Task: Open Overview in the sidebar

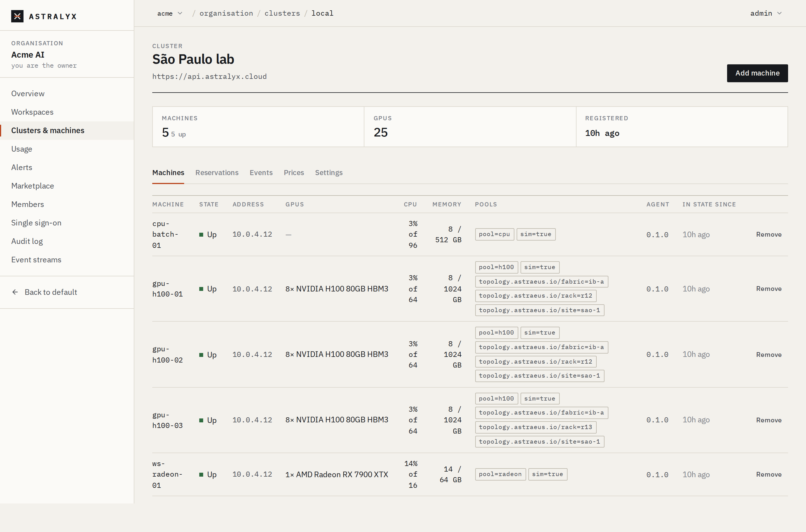Action: coord(67,94)
